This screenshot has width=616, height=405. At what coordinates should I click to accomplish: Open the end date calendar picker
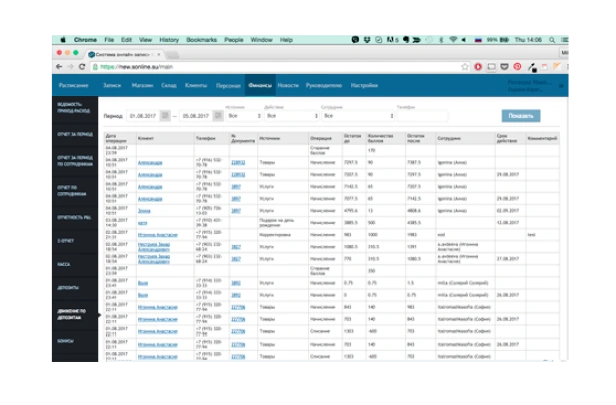pos(219,116)
